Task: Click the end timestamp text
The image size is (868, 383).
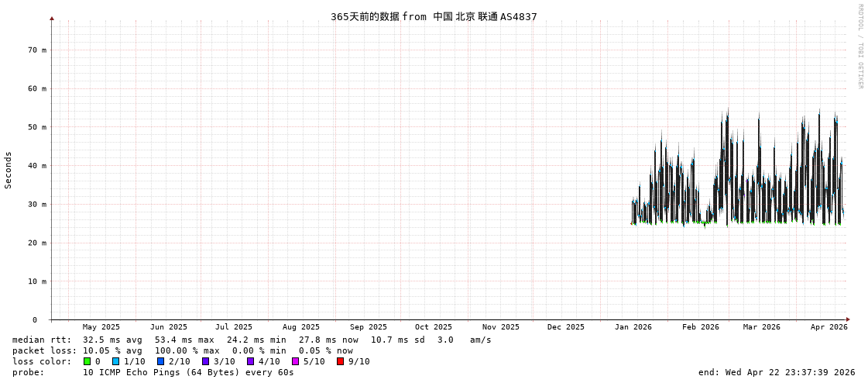Action: pos(776,372)
